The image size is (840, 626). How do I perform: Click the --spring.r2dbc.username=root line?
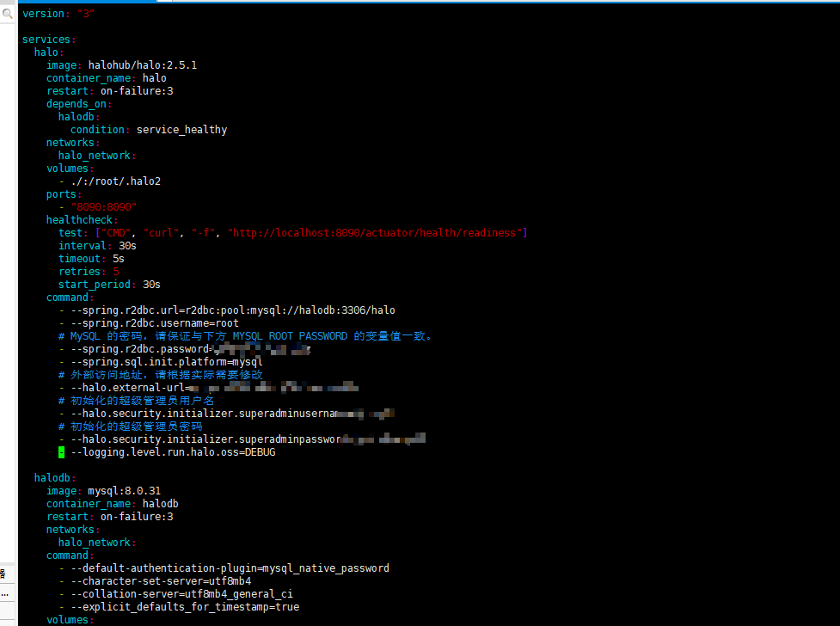(x=149, y=322)
